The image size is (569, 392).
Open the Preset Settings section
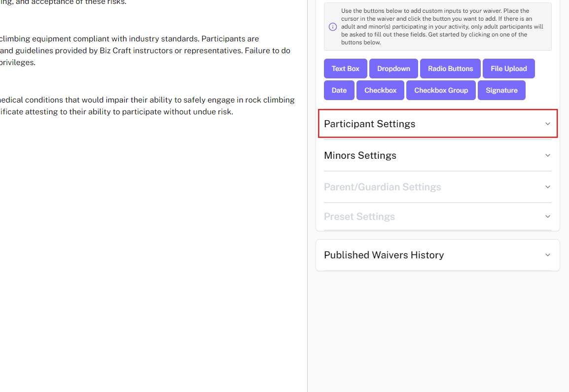[359, 216]
